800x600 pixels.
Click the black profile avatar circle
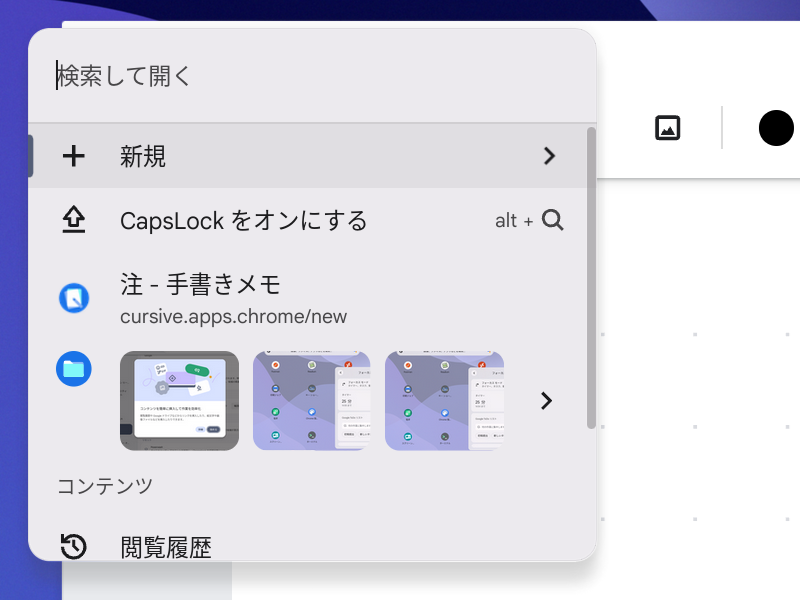776,128
